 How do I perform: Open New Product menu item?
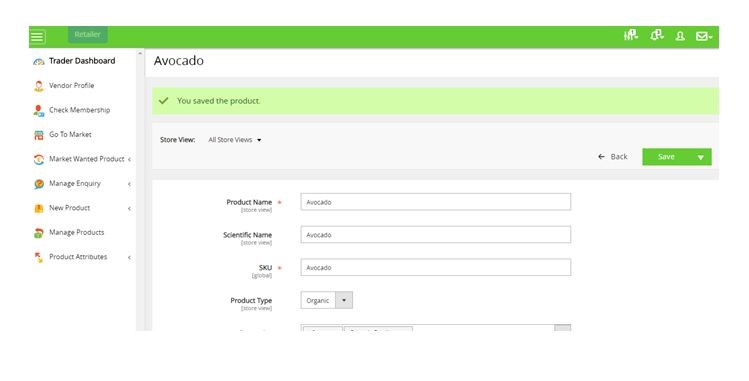point(69,208)
